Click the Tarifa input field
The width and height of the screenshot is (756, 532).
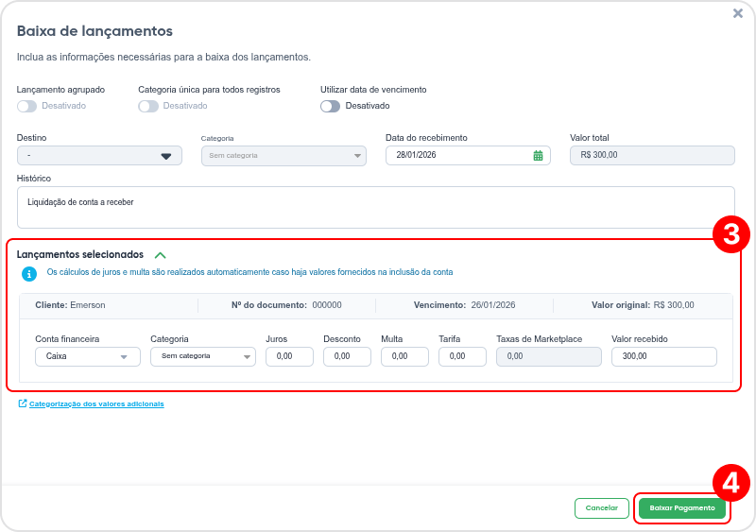(462, 356)
